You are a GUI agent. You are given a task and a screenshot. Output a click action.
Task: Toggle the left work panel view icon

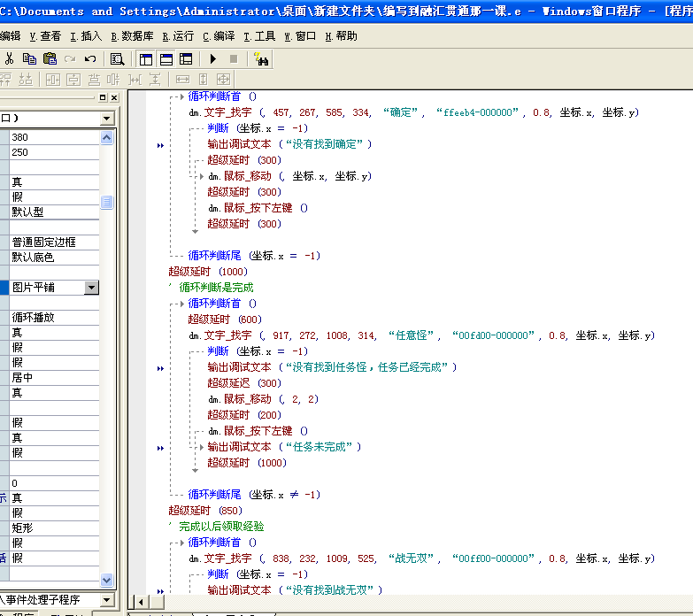click(146, 58)
